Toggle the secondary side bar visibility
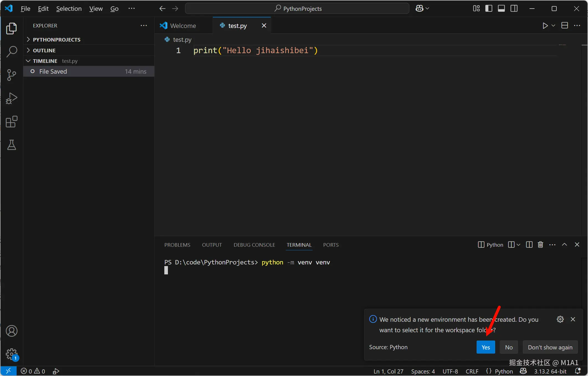Viewport: 588px width, 376px height. coord(514,9)
